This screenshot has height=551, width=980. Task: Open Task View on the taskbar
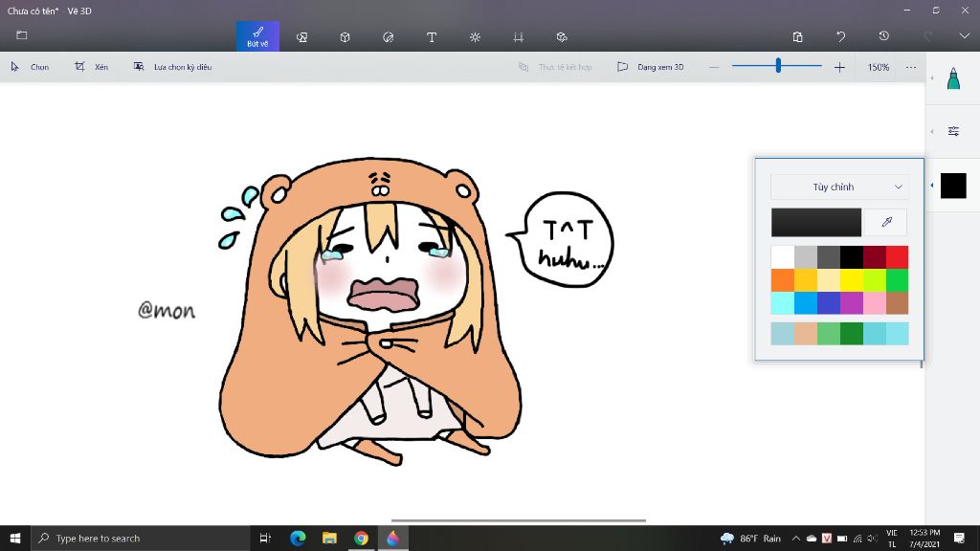(x=265, y=538)
